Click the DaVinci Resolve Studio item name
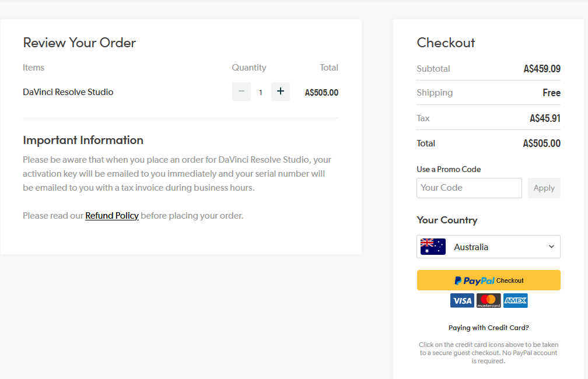Viewport: 588px width, 379px height. pyautogui.click(x=68, y=92)
